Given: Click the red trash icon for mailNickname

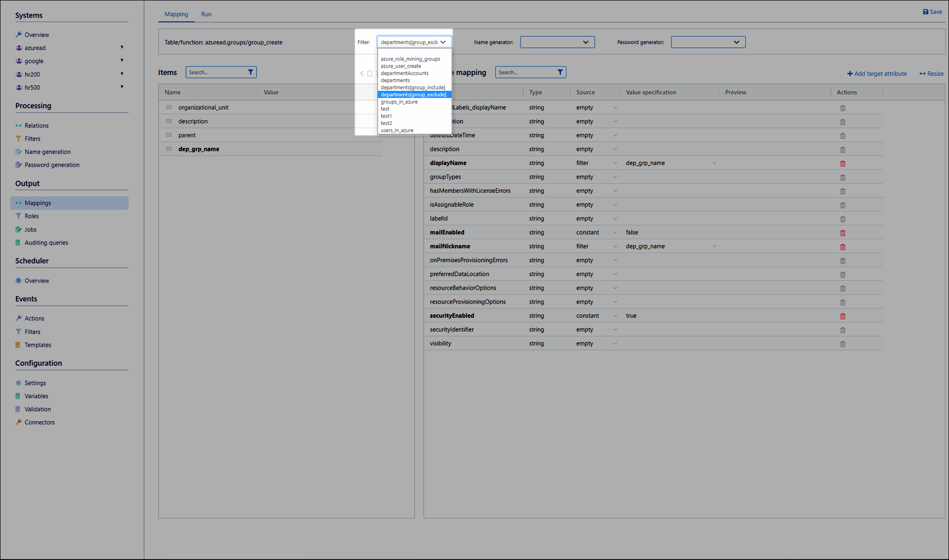Looking at the screenshot, I should pos(843,247).
